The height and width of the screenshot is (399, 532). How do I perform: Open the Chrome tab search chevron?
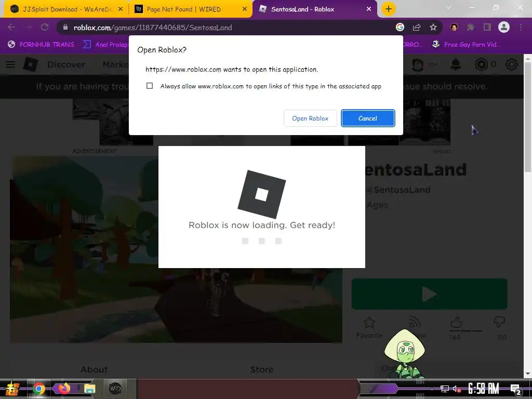[448, 7]
